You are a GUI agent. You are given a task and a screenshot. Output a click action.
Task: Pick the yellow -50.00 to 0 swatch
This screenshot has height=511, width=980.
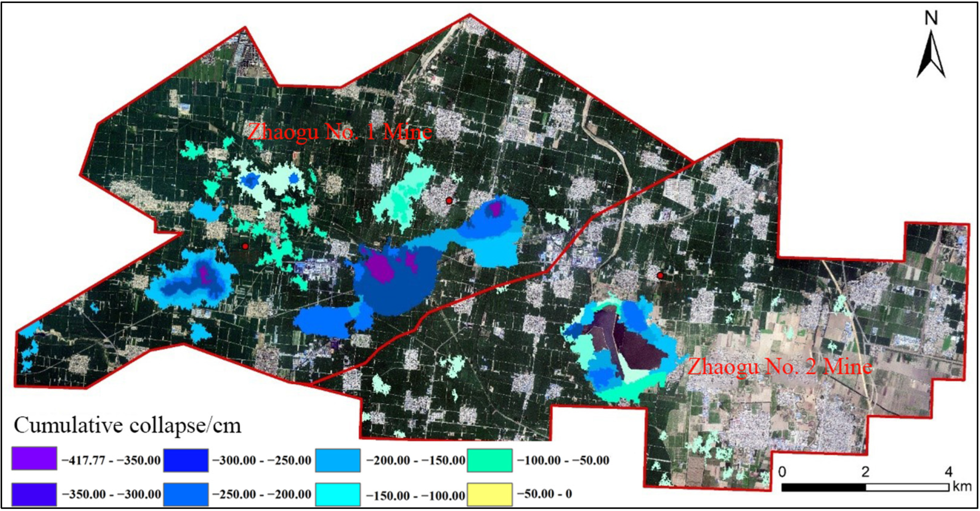click(x=489, y=494)
